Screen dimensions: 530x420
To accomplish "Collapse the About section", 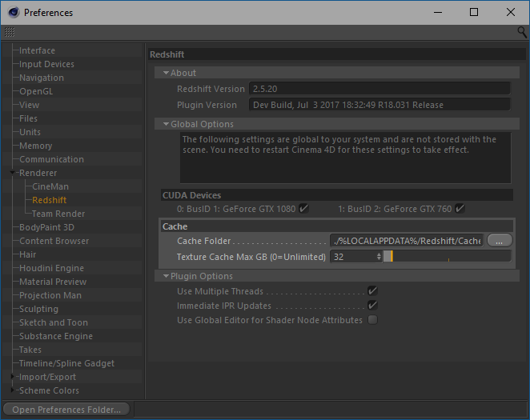I will tap(166, 73).
